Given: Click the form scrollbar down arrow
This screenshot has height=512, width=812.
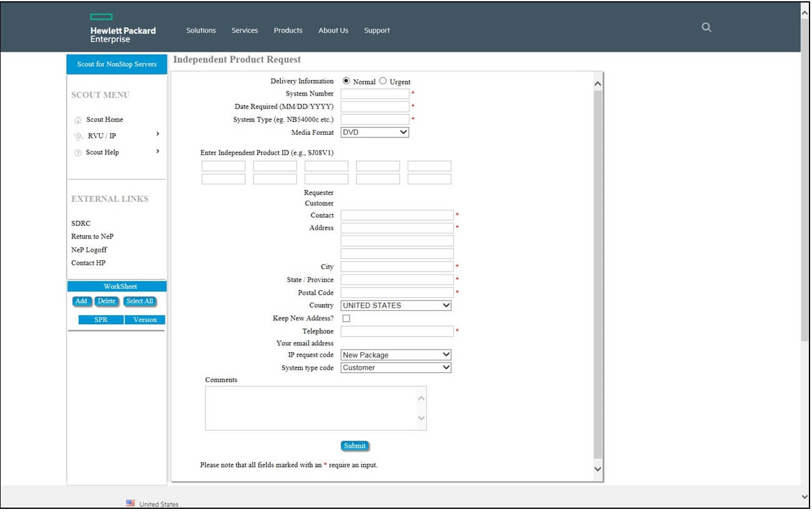Looking at the screenshot, I should click(x=598, y=468).
